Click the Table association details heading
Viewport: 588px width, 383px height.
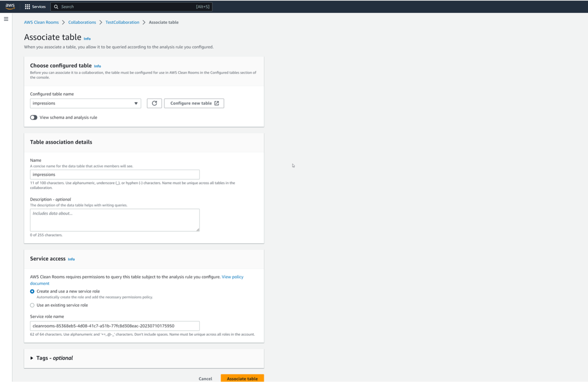61,142
